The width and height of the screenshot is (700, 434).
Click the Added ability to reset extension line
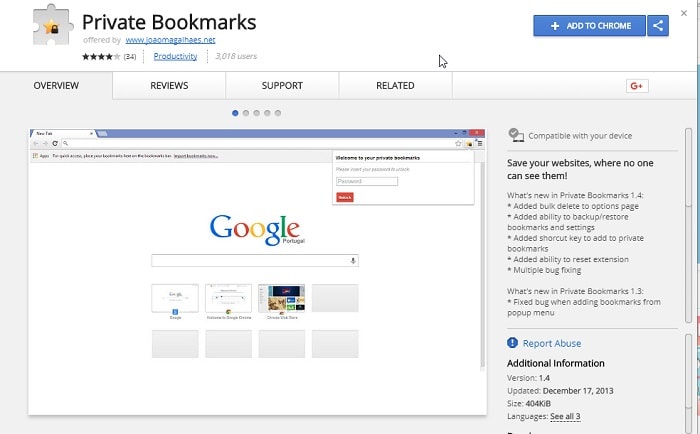[x=568, y=259]
